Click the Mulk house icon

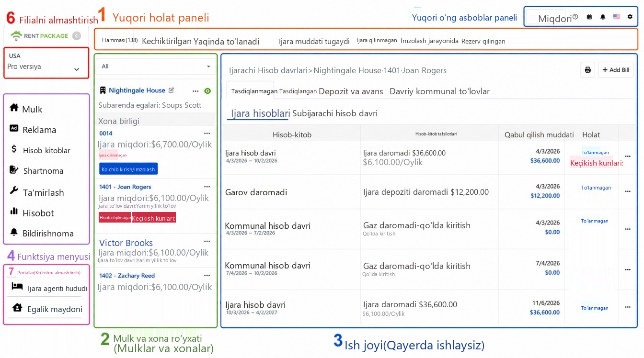click(x=14, y=108)
